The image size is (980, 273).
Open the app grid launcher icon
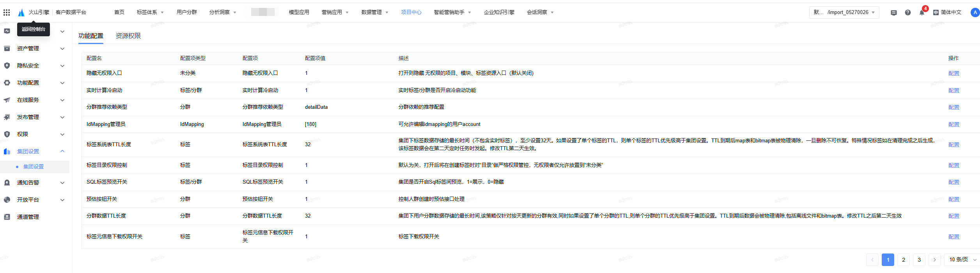(x=7, y=12)
